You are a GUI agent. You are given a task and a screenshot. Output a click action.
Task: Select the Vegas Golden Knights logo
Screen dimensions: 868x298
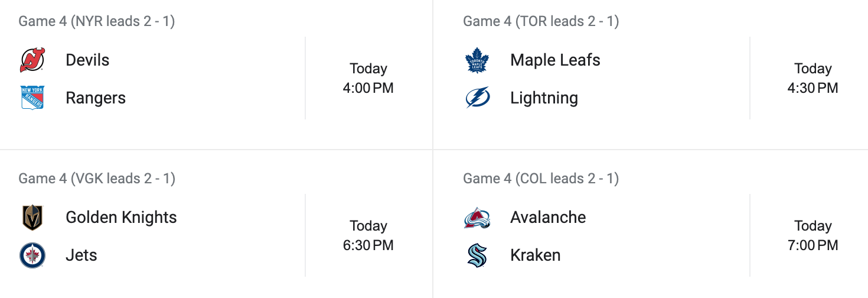[x=32, y=218]
